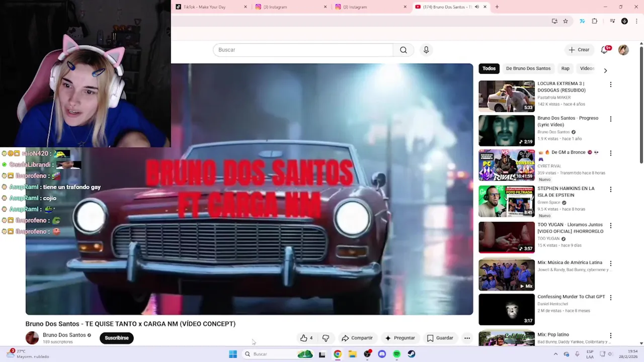Click the STEPHEN HAWKINS video thumbnail
Image resolution: width=644 pixels, height=362 pixels.
(x=507, y=201)
